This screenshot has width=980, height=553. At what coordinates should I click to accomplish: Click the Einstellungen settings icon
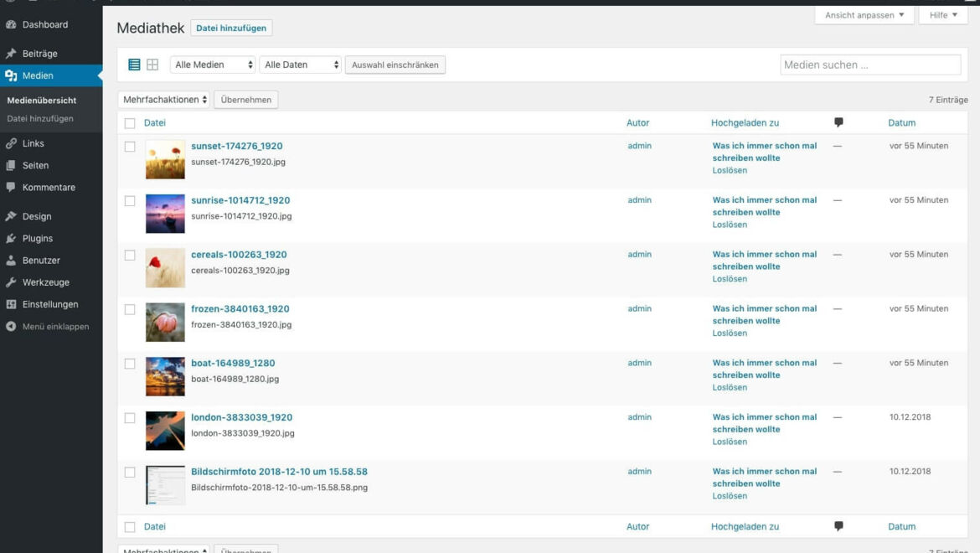click(11, 304)
